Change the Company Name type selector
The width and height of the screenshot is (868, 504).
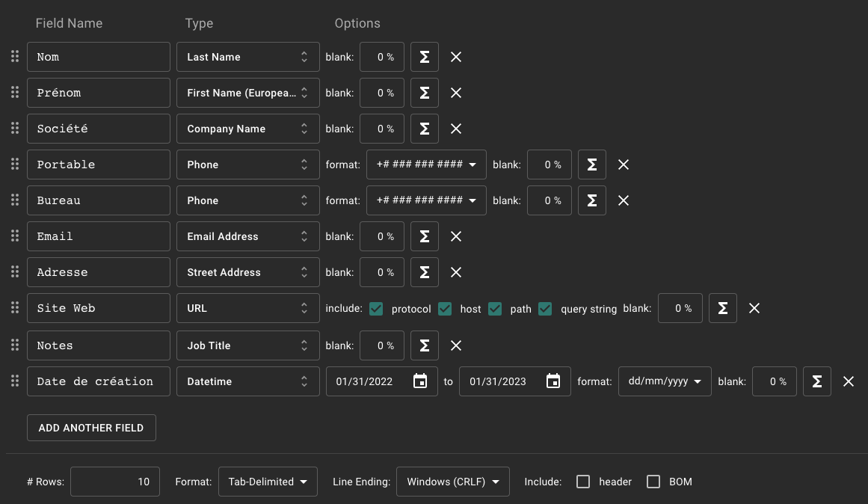pyautogui.click(x=248, y=129)
